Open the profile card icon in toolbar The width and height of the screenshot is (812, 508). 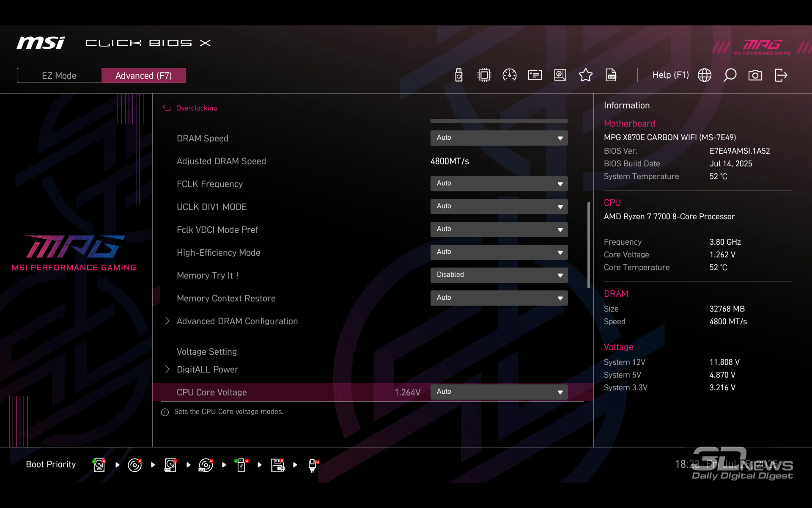(535, 75)
